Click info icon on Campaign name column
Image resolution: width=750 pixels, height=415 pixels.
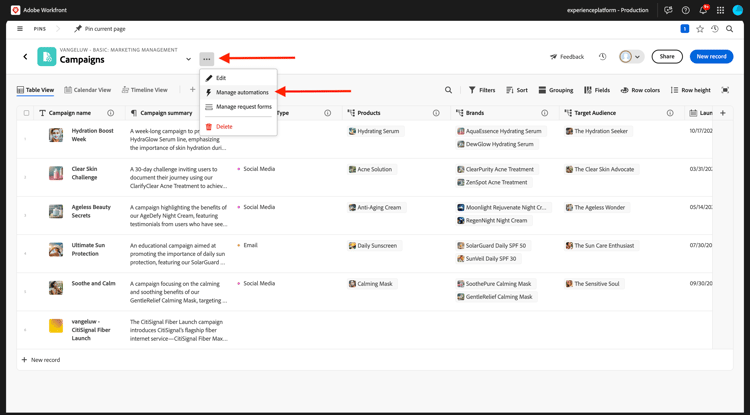[x=110, y=113]
